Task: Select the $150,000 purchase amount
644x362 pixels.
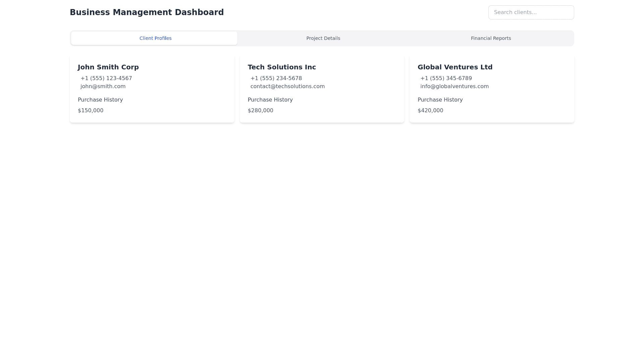Action: point(91,110)
